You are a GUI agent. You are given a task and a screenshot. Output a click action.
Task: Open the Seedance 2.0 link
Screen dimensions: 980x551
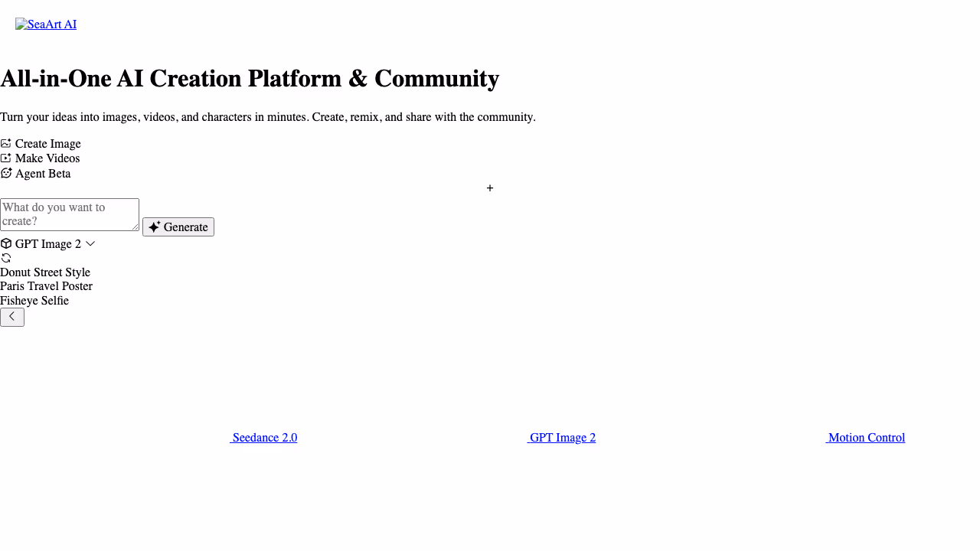tap(264, 438)
